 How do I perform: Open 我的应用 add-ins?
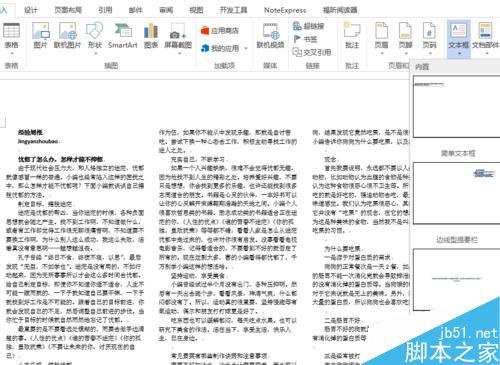[220, 48]
